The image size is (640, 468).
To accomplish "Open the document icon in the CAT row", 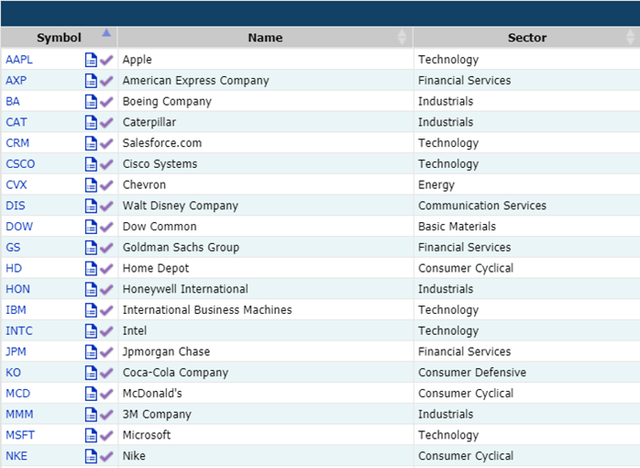I will pyautogui.click(x=91, y=122).
